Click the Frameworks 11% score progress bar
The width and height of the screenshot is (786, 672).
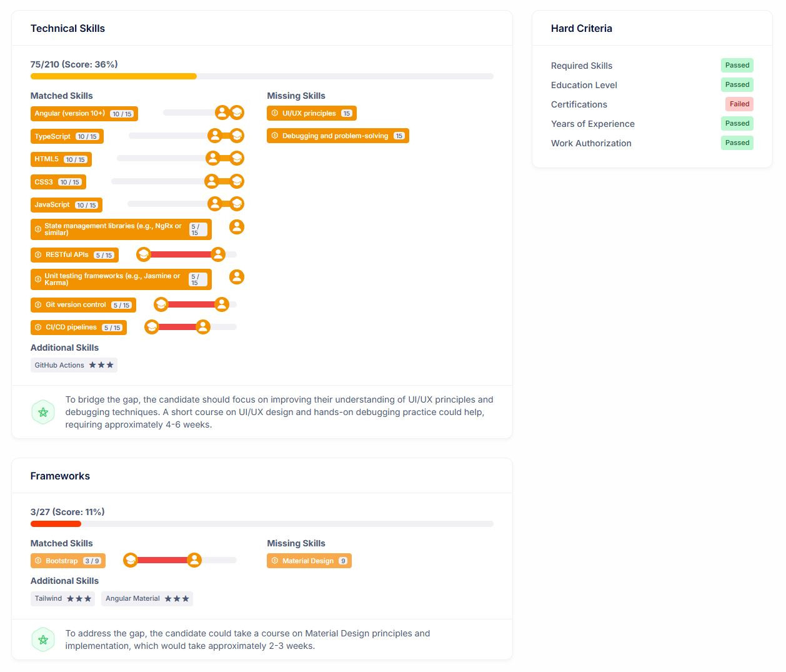tap(262, 524)
